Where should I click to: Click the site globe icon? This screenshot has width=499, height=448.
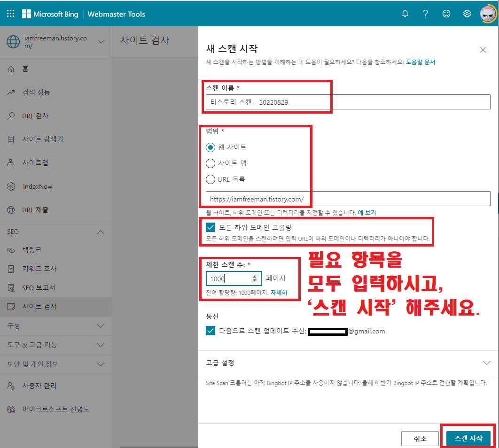click(13, 42)
